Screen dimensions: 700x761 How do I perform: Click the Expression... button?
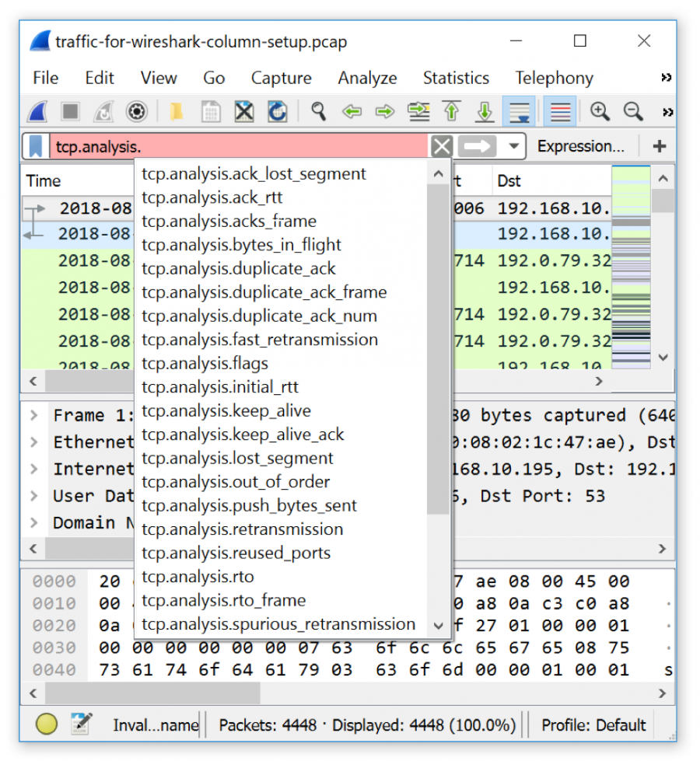[x=582, y=145]
